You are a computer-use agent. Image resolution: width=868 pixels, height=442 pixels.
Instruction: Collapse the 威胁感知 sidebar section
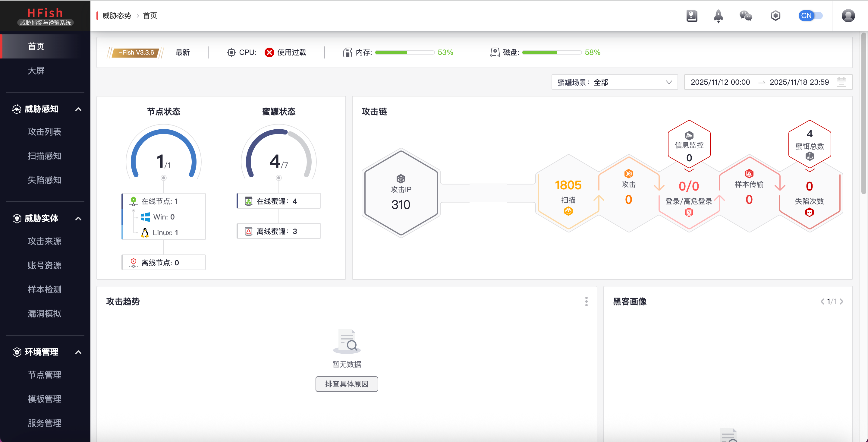(78, 109)
